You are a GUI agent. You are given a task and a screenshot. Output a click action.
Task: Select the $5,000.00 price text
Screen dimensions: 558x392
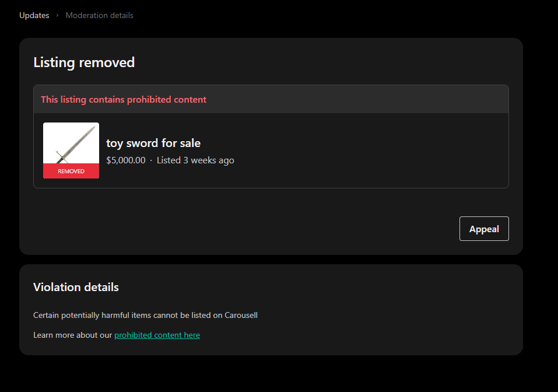tap(125, 160)
